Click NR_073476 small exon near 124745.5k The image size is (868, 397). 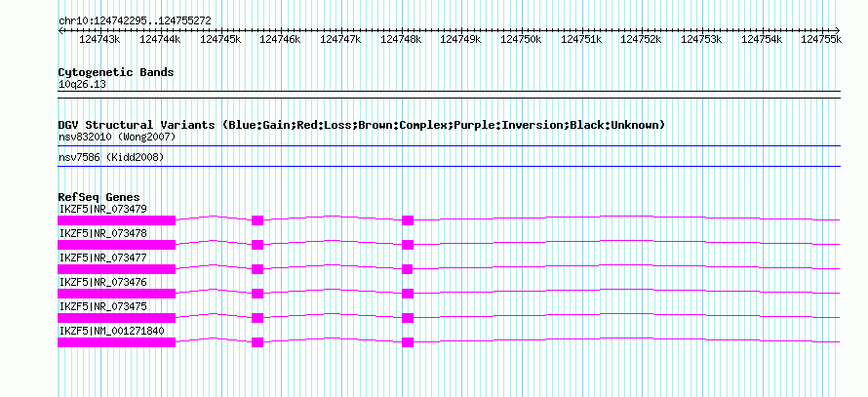point(257,294)
